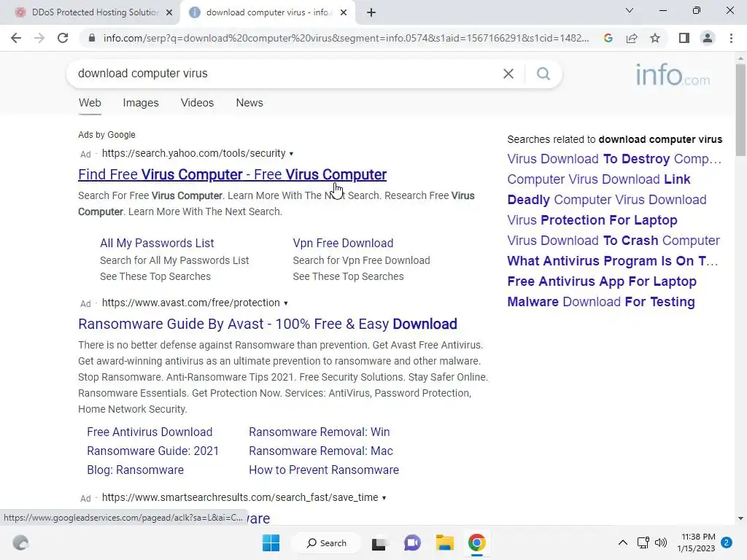Select Deadly Computer Virus Download suggestion
Screen dimensions: 747x560
pos(606,200)
